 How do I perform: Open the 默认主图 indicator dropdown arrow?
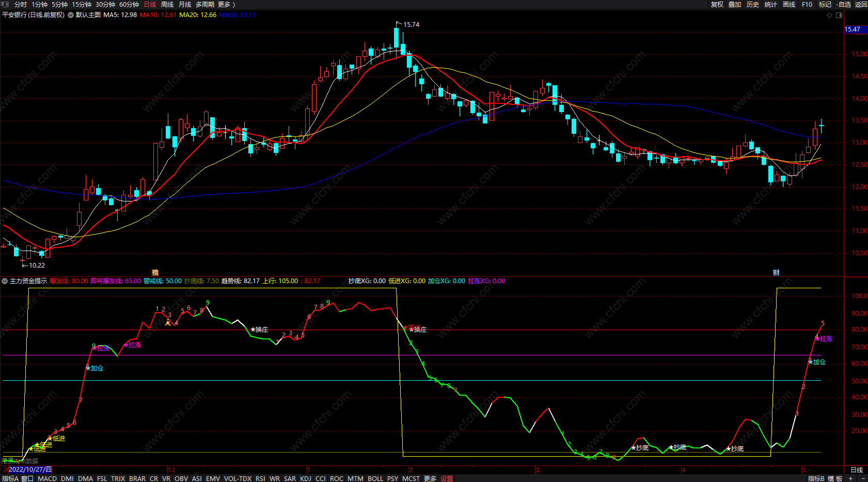[71, 15]
